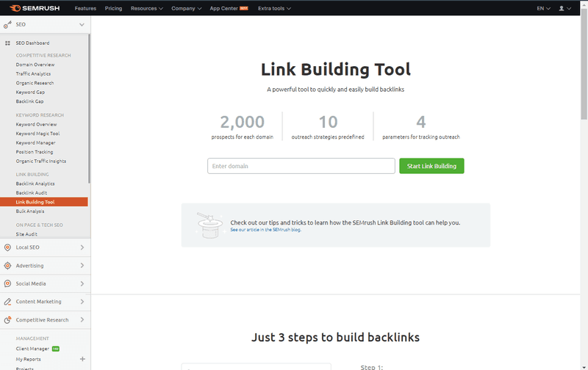
Task: Open the Resources dropdown menu
Action: pos(146,8)
